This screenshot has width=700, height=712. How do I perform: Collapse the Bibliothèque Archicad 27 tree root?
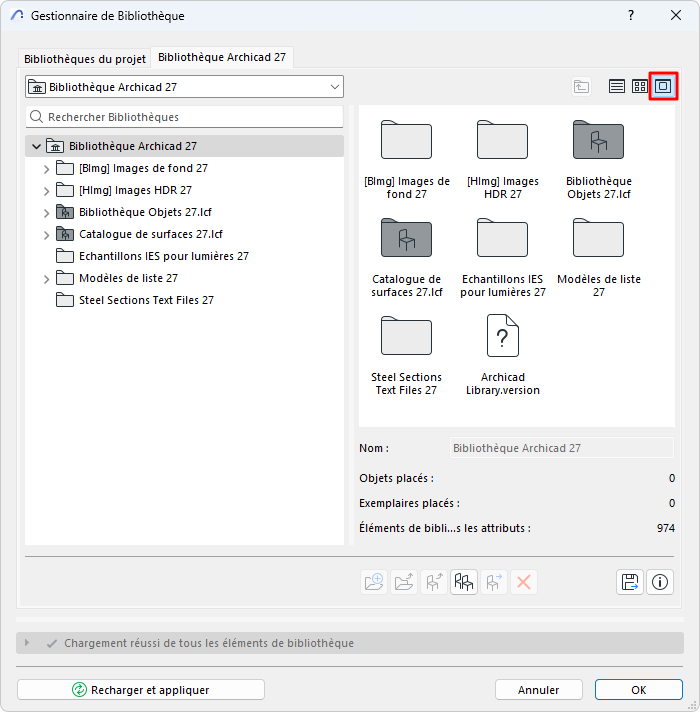point(36,146)
